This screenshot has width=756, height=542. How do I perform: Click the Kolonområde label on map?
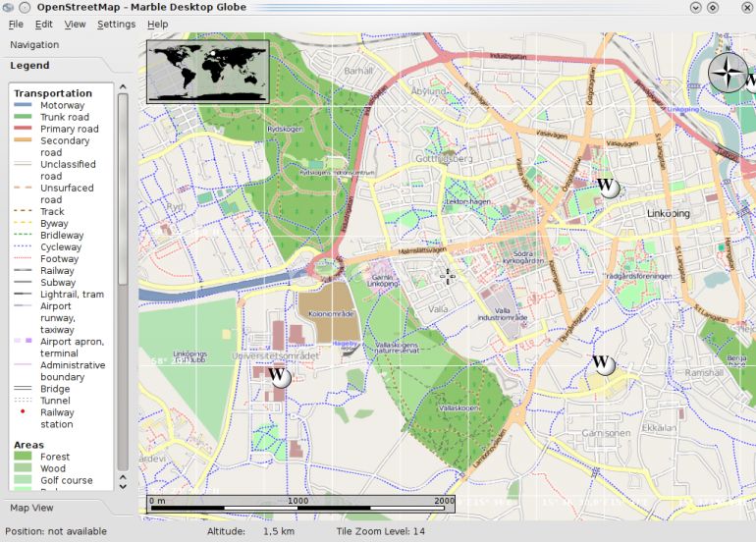331,313
